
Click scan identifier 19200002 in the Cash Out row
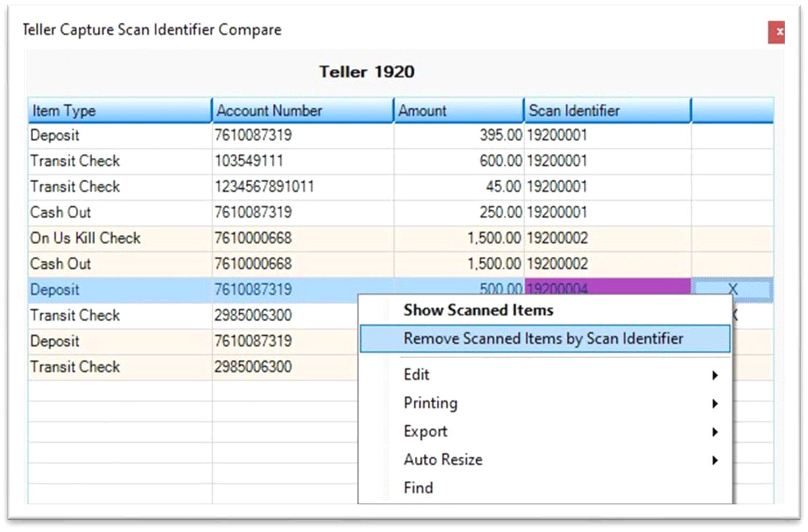[607, 264]
